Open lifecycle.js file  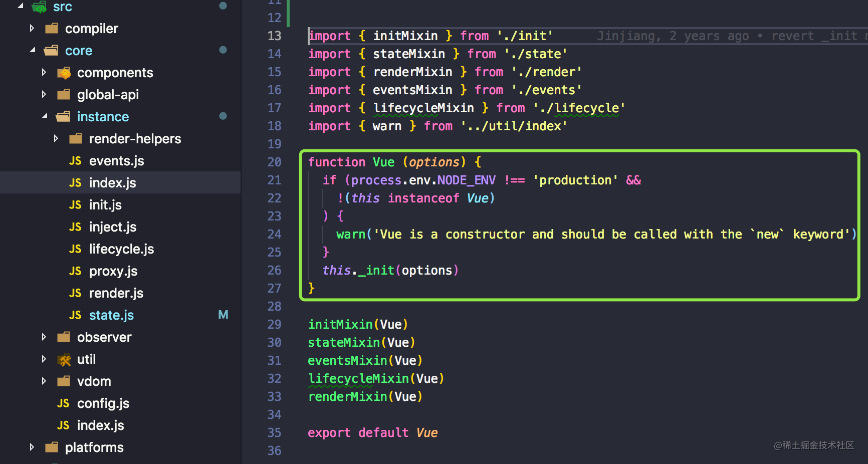point(121,249)
